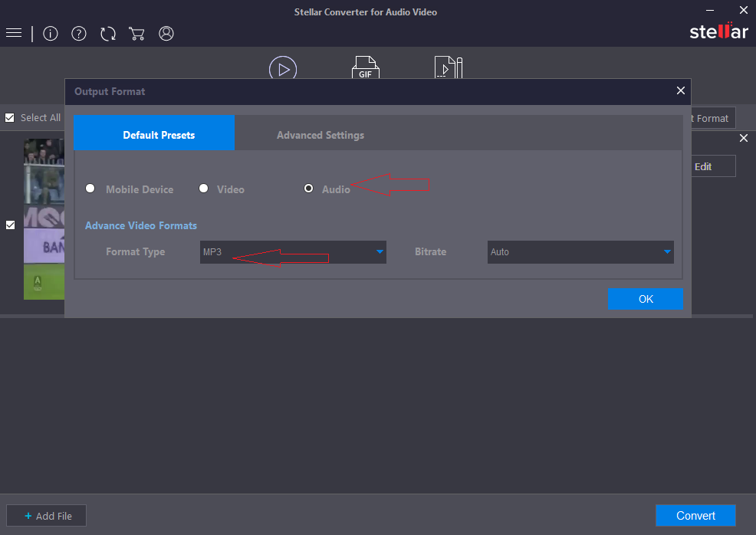
Task: Close the Output Format dialog
Action: [680, 90]
